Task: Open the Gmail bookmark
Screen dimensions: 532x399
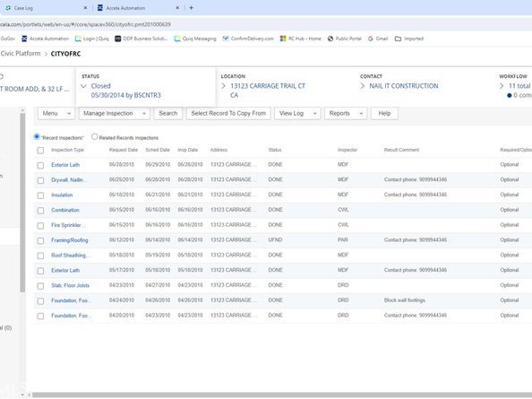Action: (x=378, y=39)
